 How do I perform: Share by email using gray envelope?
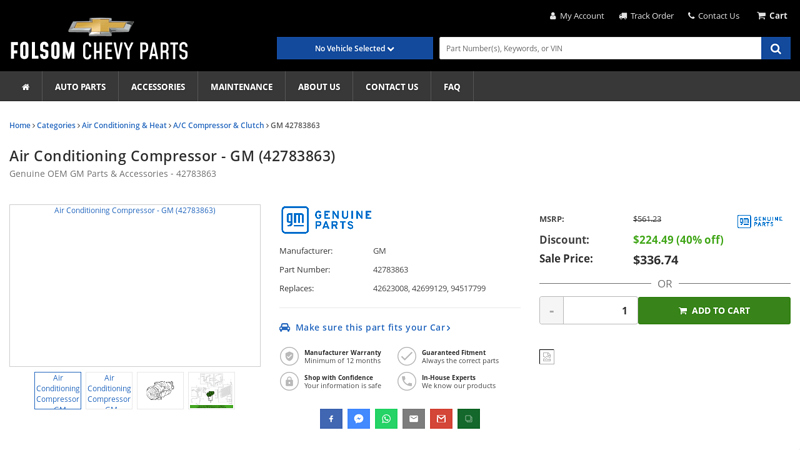tap(414, 419)
